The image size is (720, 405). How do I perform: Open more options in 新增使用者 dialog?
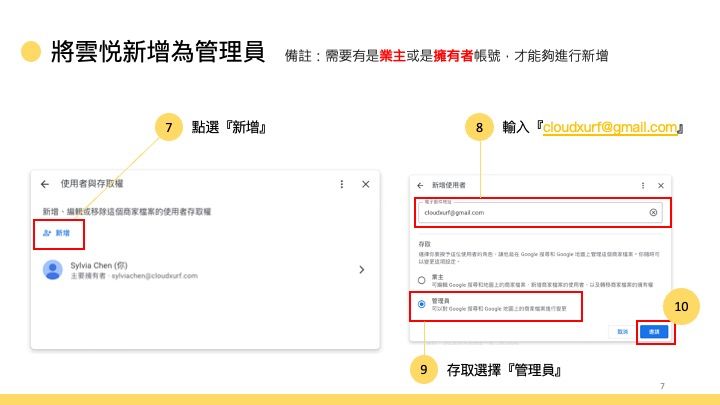640,186
